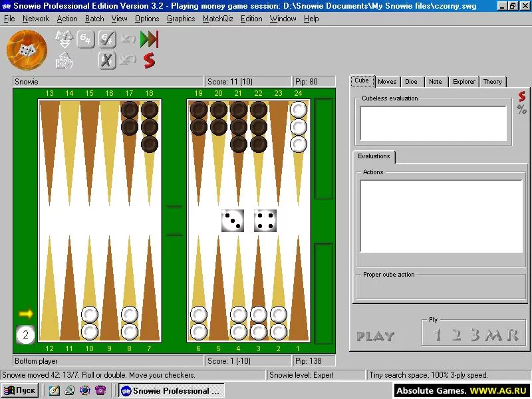Image resolution: width=532 pixels, height=399 pixels.
Task: Open the Edition menu
Action: pos(251,19)
